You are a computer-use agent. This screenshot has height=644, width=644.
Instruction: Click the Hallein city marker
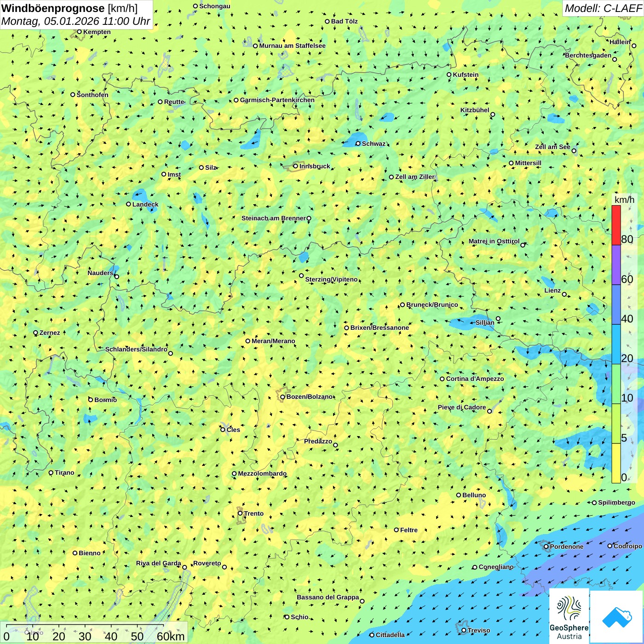(634, 46)
